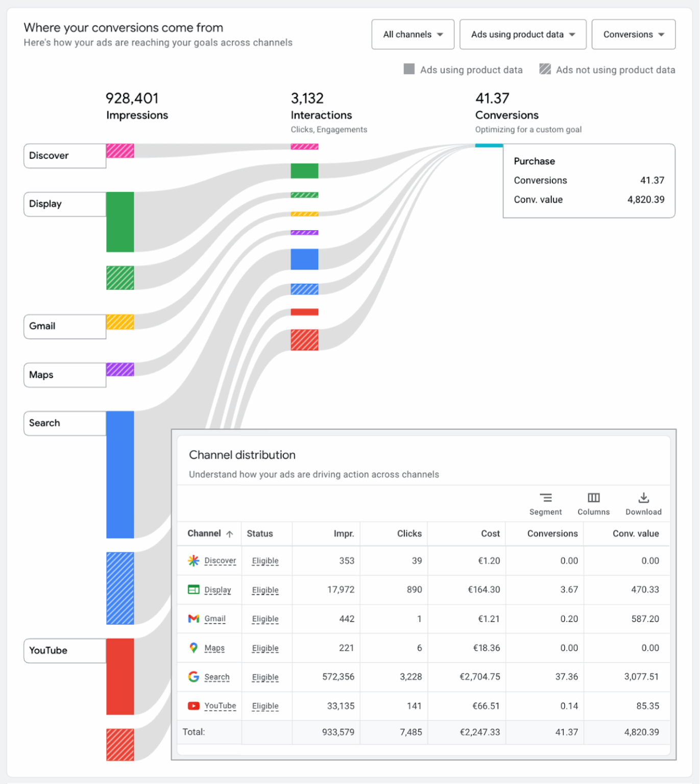Click the Gmail envelope icon in the table

coord(194,619)
